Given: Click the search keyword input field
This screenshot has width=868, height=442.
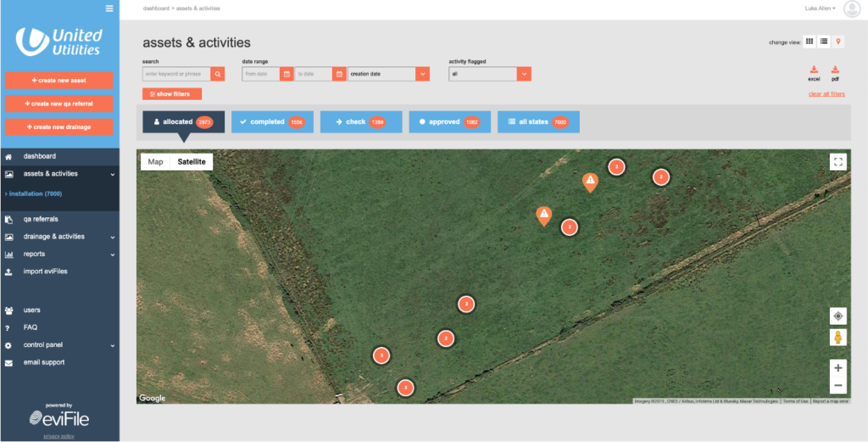Looking at the screenshot, I should coord(176,74).
